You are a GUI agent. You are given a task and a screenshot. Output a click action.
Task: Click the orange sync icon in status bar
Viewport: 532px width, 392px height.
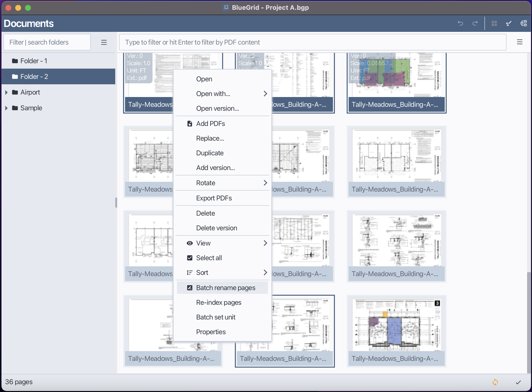coord(495,382)
